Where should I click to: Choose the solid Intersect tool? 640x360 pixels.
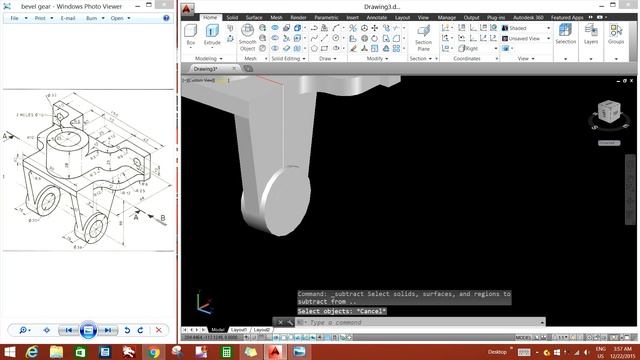pos(275,48)
